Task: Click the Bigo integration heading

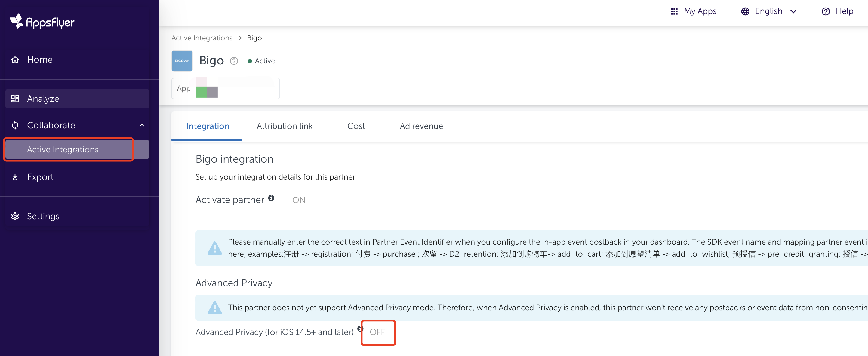Action: click(x=235, y=159)
